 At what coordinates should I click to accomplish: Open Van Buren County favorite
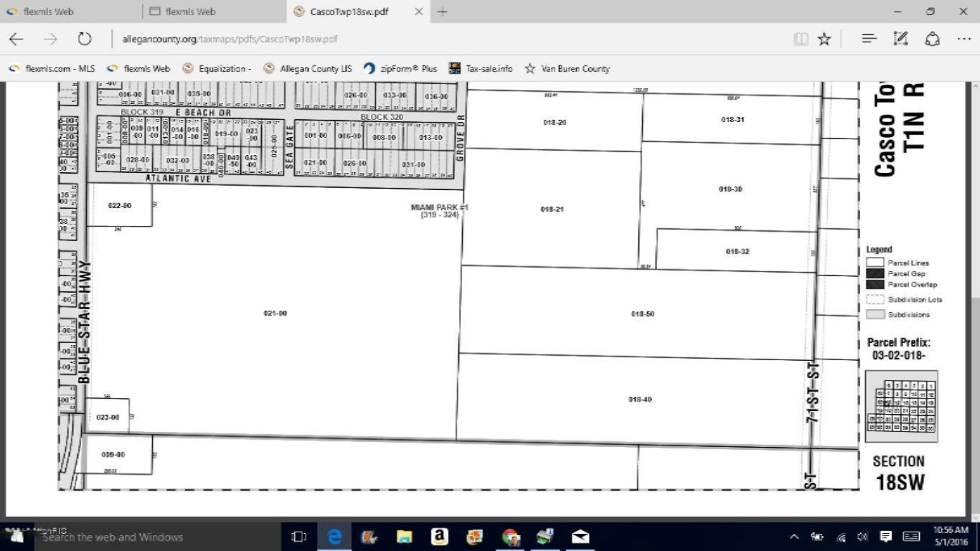point(567,68)
